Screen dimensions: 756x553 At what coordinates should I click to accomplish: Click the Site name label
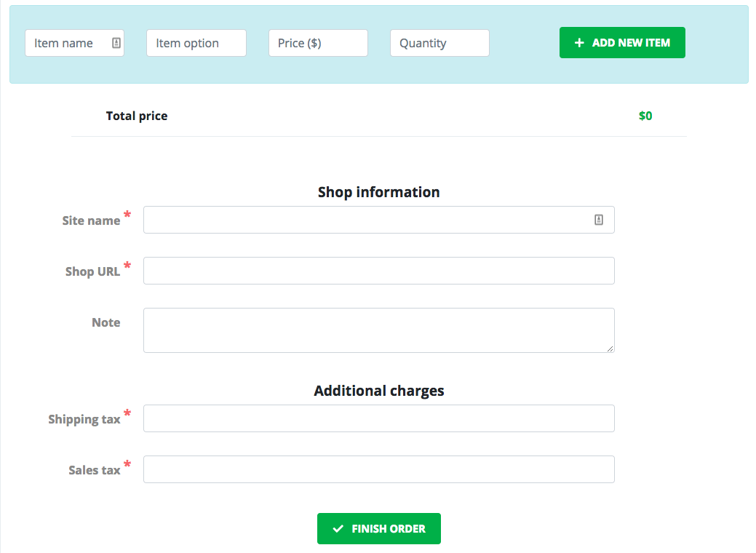(91, 220)
